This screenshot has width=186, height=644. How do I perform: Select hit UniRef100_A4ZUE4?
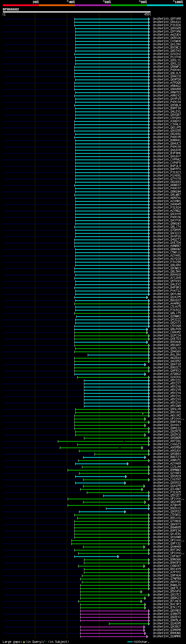(x=167, y=35)
